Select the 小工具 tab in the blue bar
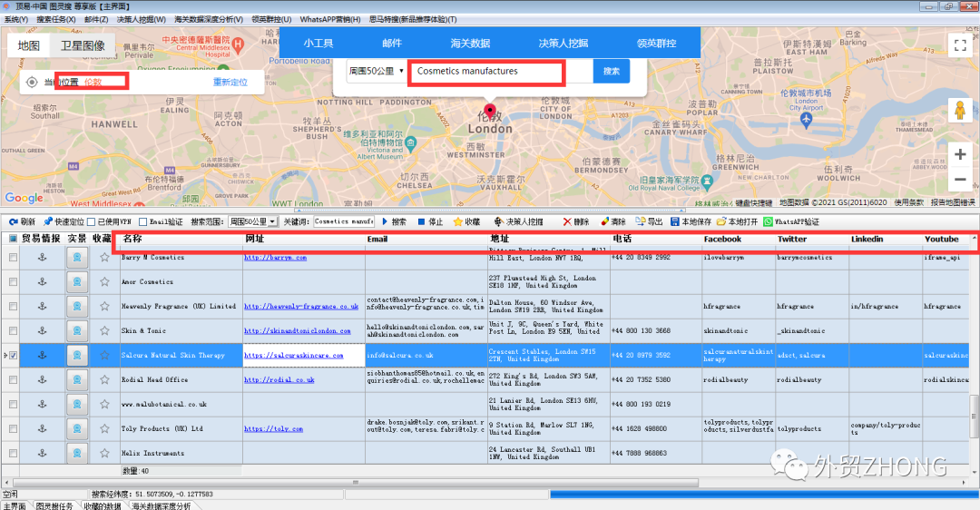 tap(318, 44)
